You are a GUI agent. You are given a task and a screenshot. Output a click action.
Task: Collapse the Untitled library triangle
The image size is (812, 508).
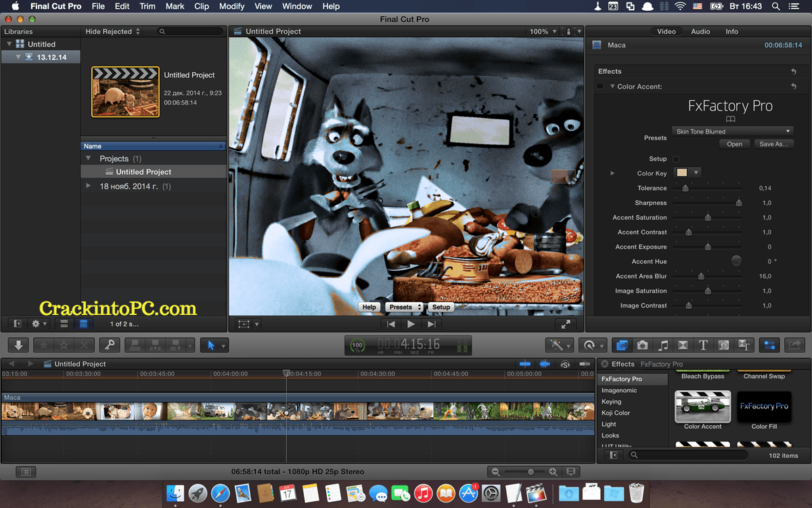9,44
